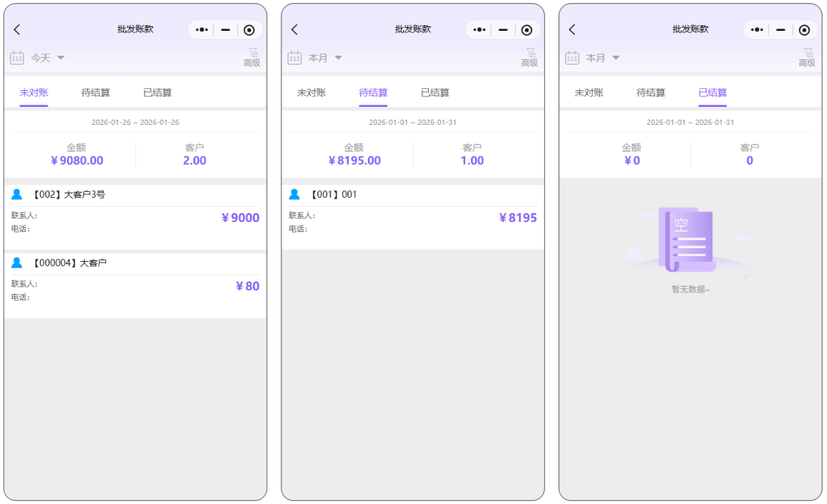The height and width of the screenshot is (504, 827).
Task: Expand the 今天 date dropdown in left panel
Action: tap(47, 58)
